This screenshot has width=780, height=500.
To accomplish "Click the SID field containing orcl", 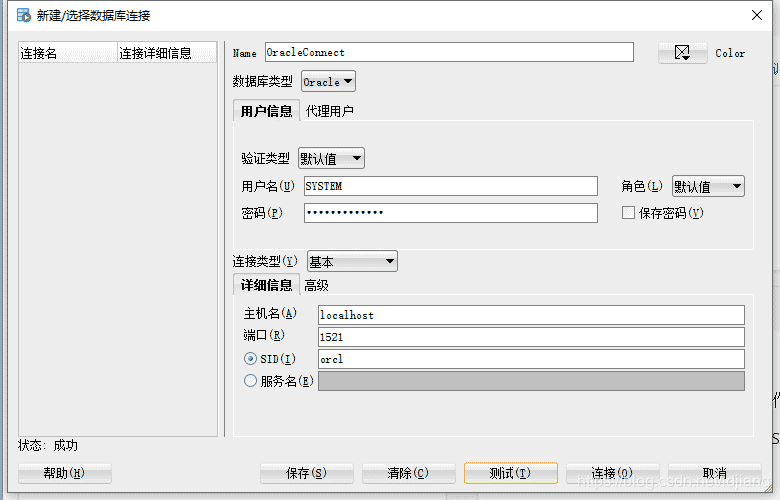I will [531, 359].
